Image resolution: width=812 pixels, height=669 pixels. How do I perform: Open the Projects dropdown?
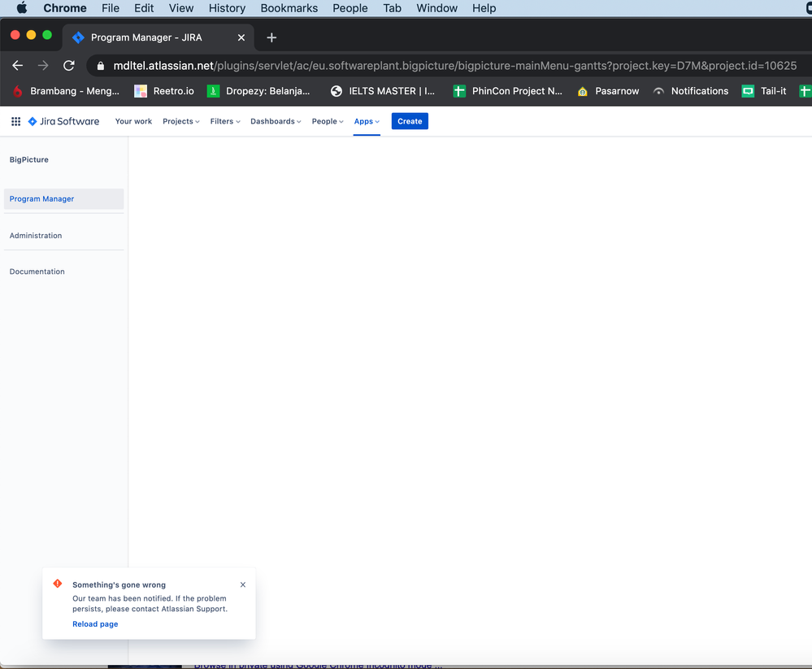pyautogui.click(x=180, y=121)
